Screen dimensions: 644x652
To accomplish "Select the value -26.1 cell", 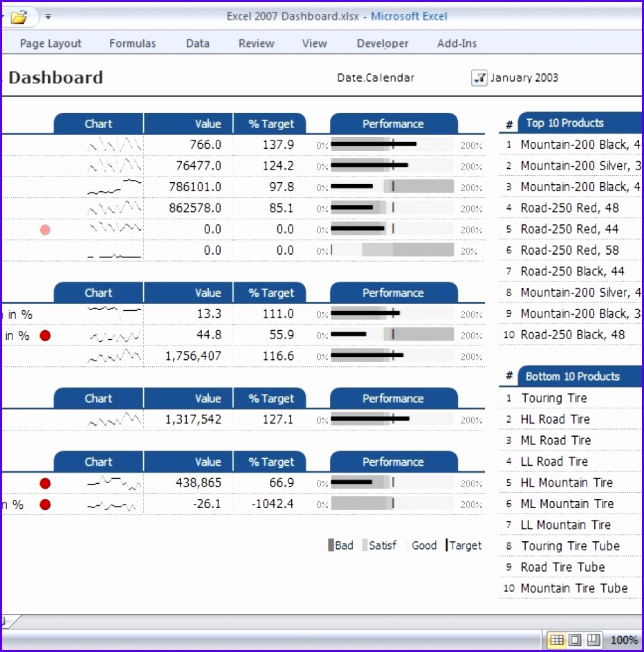I will click(x=189, y=504).
